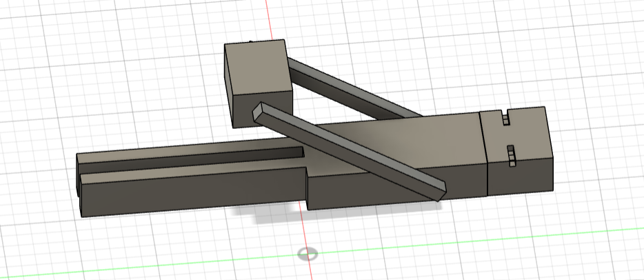The height and width of the screenshot is (280, 644).
Task: Select the lower notch on the end block
Action: 512,156
